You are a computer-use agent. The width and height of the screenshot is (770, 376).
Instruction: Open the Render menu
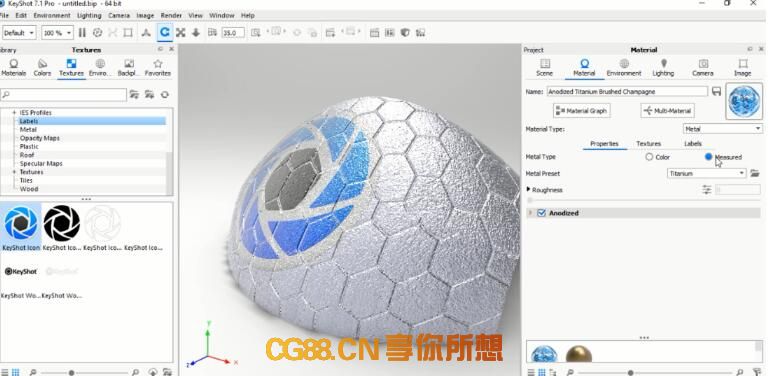[171, 16]
